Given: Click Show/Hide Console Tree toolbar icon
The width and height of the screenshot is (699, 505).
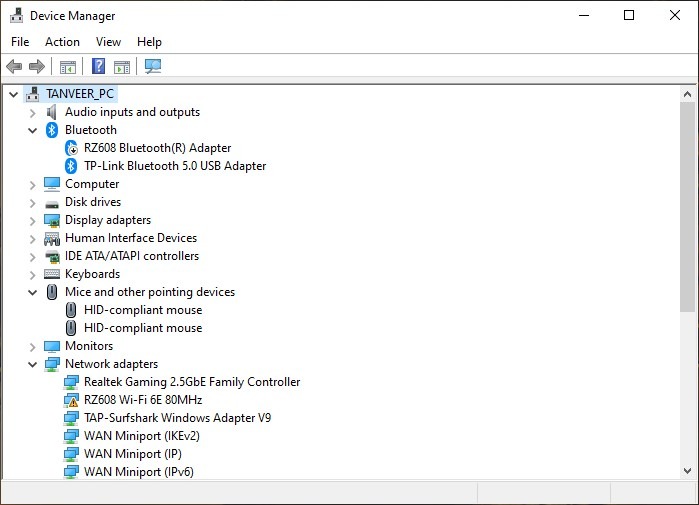Looking at the screenshot, I should tap(68, 67).
